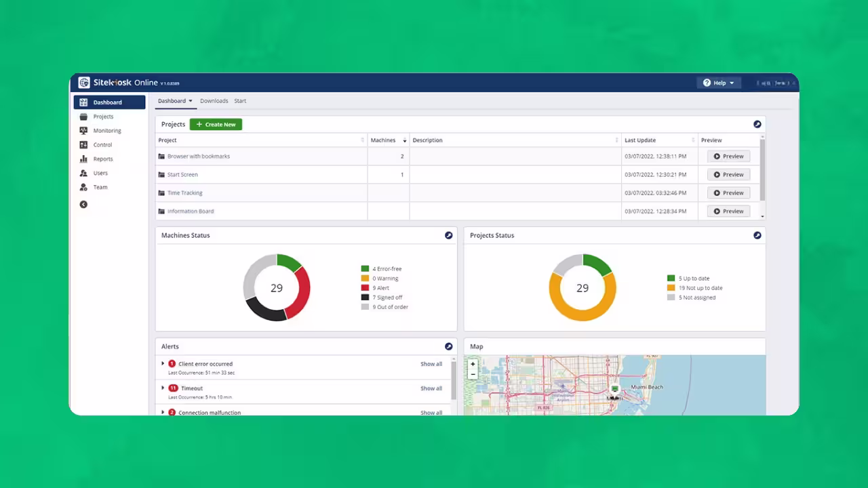868x488 pixels.
Task: Show all Client error occurred alerts
Action: coord(431,364)
